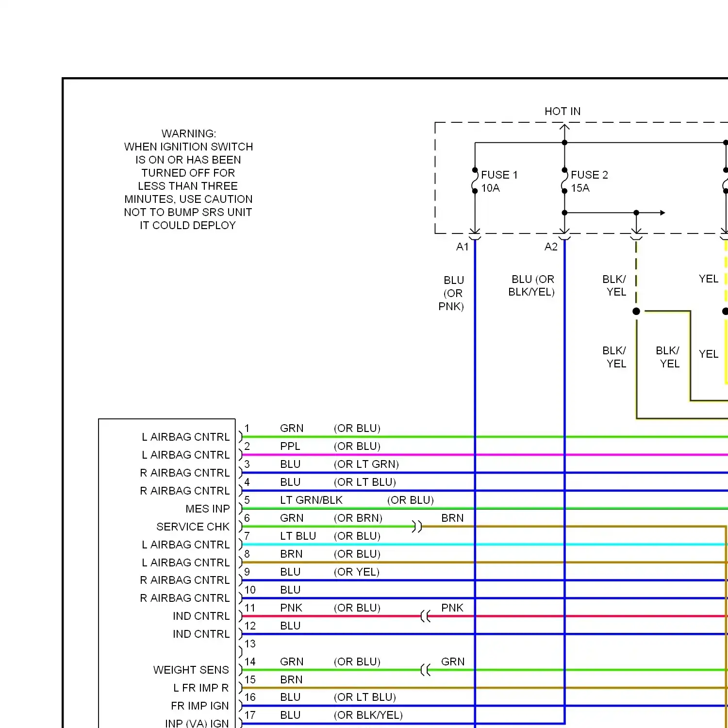Click the 'BRN' label after pin 6 connector

pyautogui.click(x=452, y=518)
